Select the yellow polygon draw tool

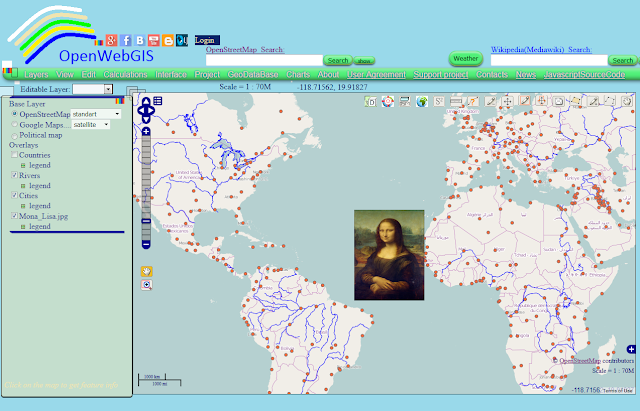[x=576, y=101]
